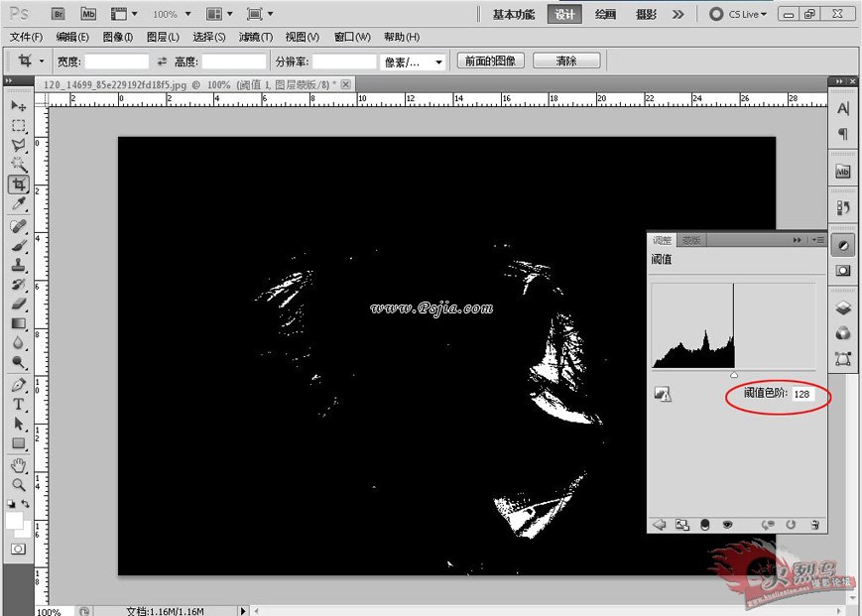862x616 pixels.
Task: Select the Eyedropper tool
Action: [x=18, y=204]
